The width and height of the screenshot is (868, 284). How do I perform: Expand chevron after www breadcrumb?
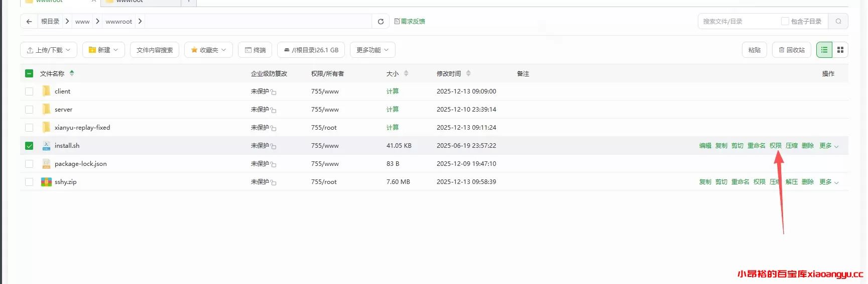tap(97, 21)
